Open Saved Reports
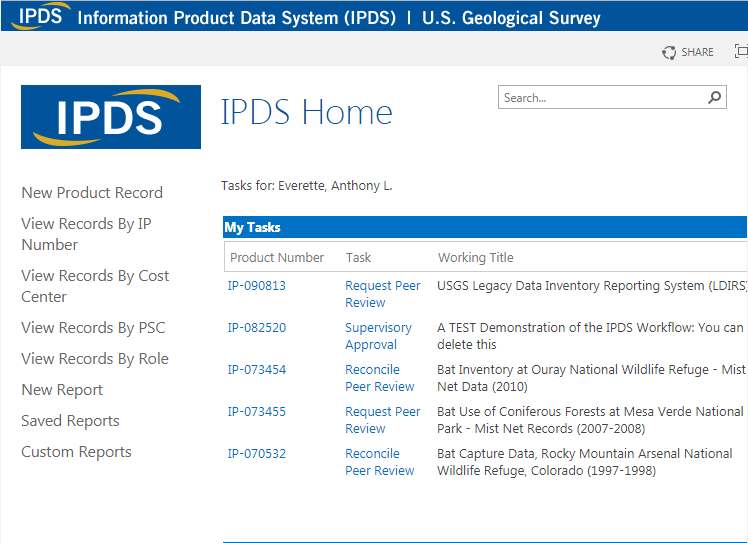Screen dimensions: 748x543 (x=70, y=421)
